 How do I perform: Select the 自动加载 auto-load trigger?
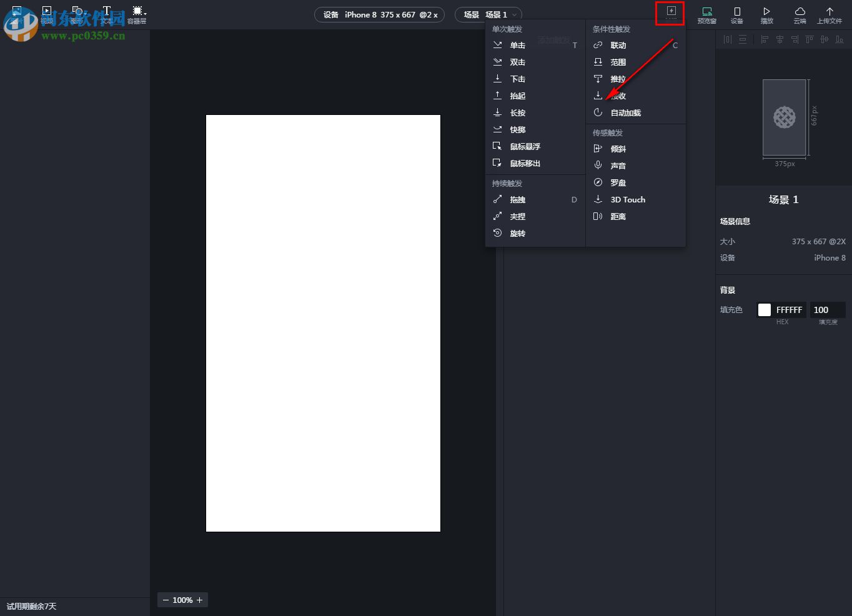[x=627, y=112]
